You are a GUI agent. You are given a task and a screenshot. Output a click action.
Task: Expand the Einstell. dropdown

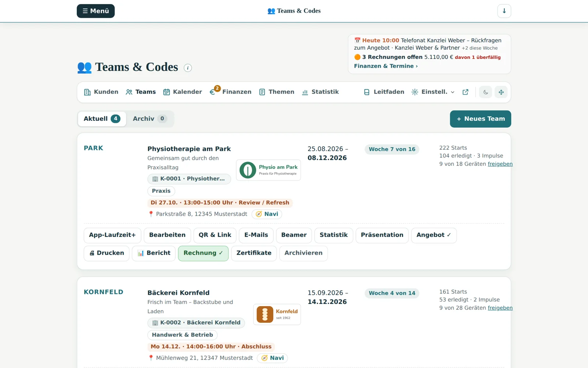pyautogui.click(x=433, y=92)
